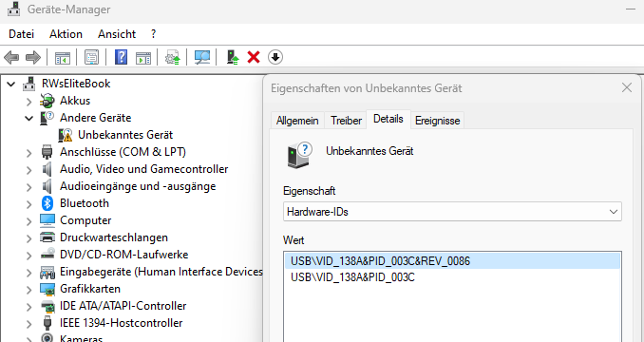This screenshot has width=644, height=342.
Task: Click the Druckwarteschlangen printer icon
Action: 47,237
